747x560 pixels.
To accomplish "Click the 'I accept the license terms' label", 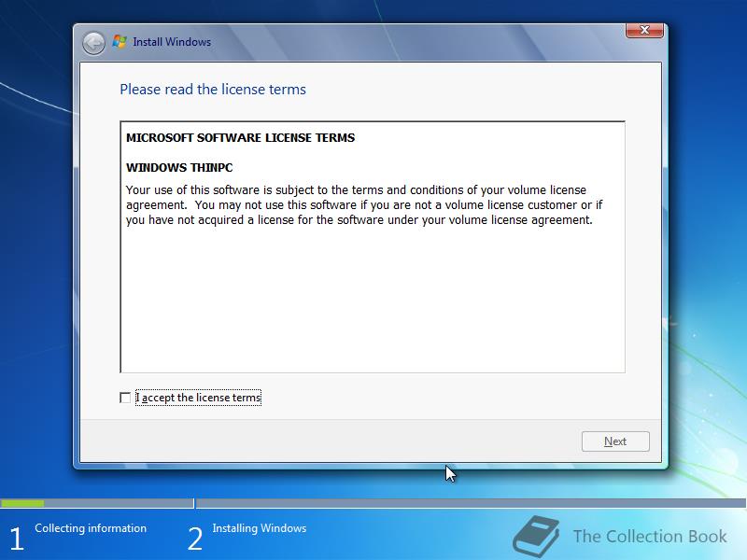I will click(x=198, y=398).
